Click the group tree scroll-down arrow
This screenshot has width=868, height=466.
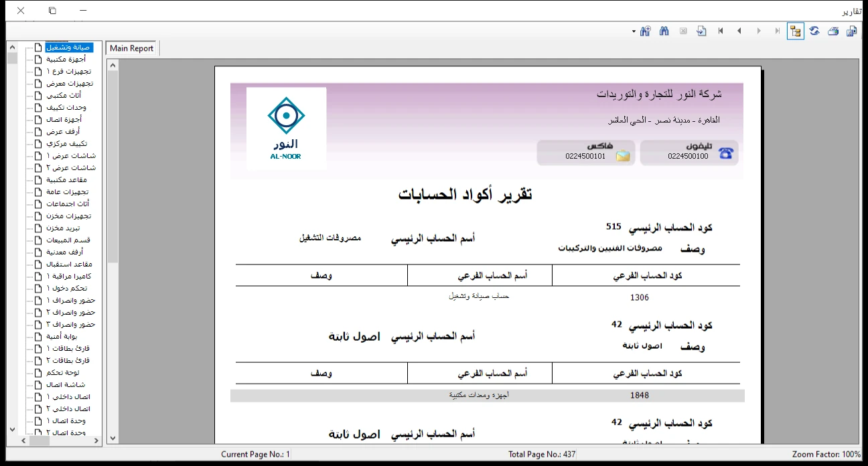pyautogui.click(x=12, y=429)
